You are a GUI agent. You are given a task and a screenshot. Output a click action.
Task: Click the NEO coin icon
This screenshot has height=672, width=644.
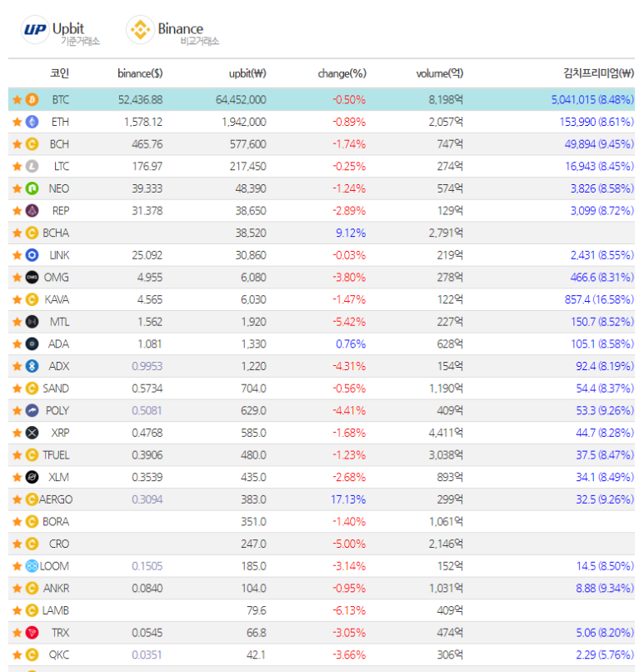(x=32, y=188)
